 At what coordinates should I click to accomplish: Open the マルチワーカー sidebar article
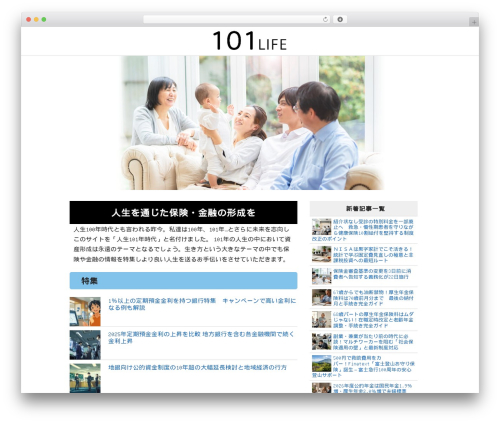[x=373, y=342]
